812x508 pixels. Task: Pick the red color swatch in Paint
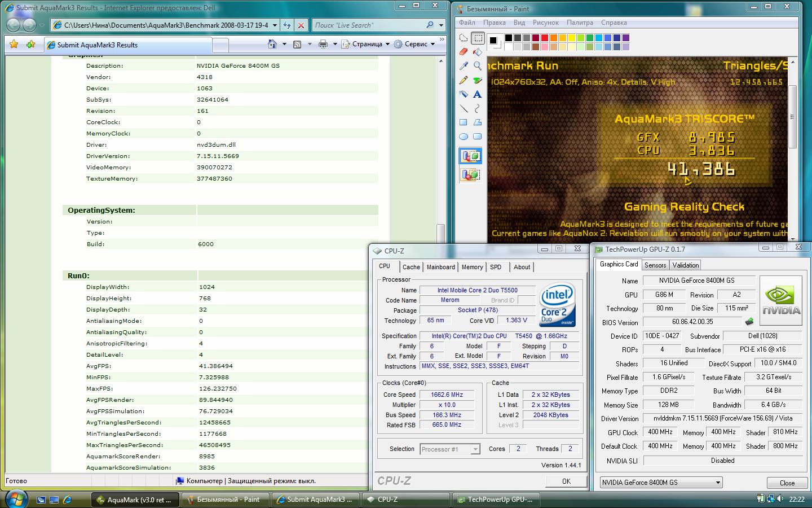tap(544, 38)
